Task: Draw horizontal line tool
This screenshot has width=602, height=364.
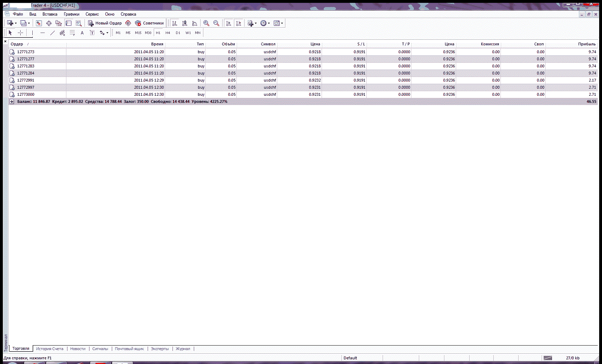Action: tap(43, 33)
